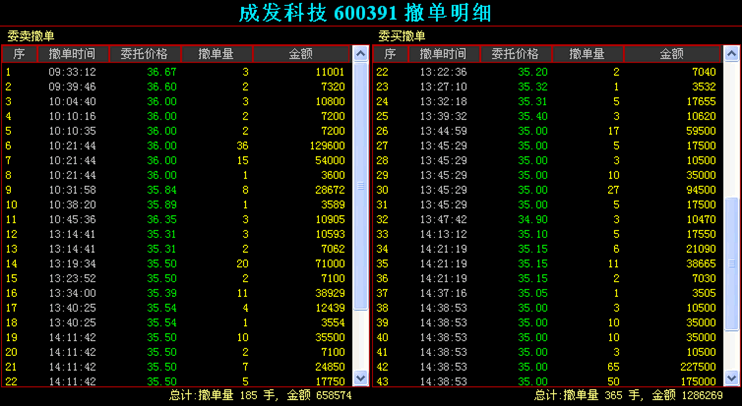The height and width of the screenshot is (408, 742).
Task: Click amount 59500 in buy row 26
Action: (x=701, y=131)
